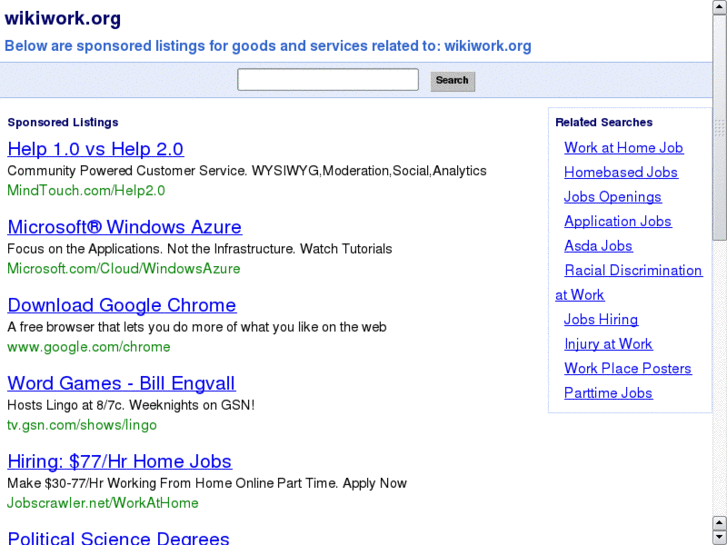Select Work Place Posters related search
Viewport: 727px width, 545px height.
click(628, 369)
